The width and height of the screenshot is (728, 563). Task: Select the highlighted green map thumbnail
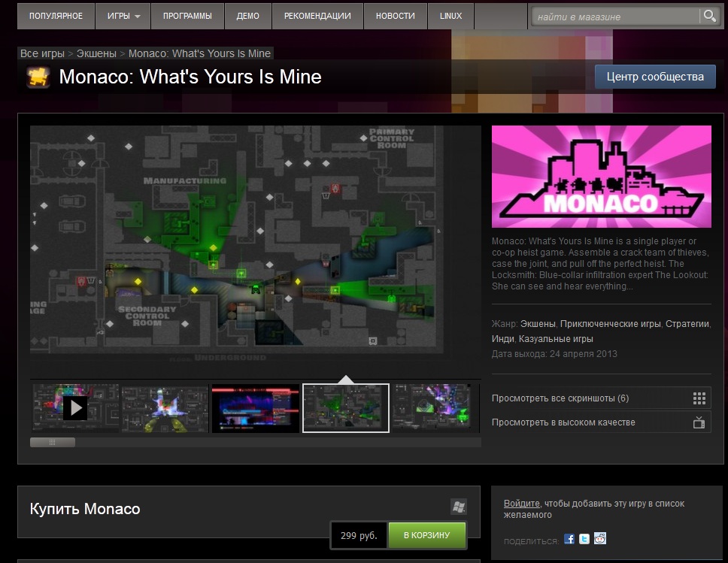coord(346,408)
